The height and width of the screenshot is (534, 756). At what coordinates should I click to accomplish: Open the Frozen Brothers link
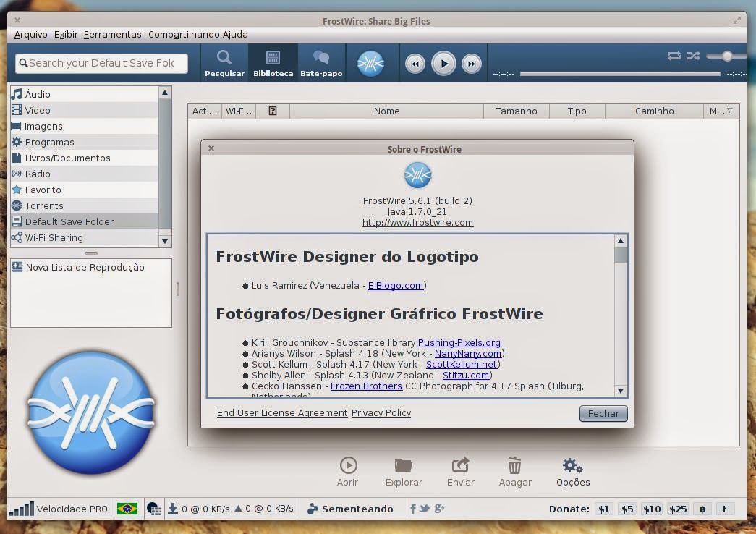tap(366, 386)
